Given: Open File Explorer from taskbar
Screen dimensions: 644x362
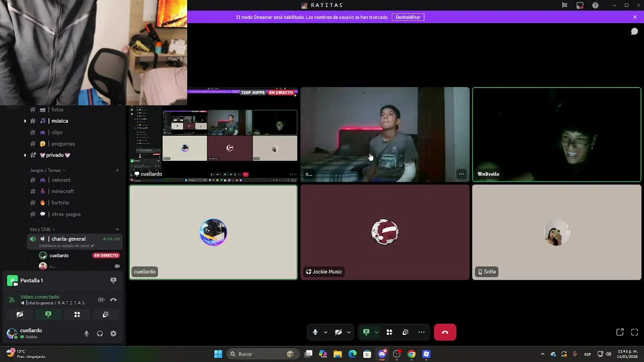Looking at the screenshot, I should [338, 354].
